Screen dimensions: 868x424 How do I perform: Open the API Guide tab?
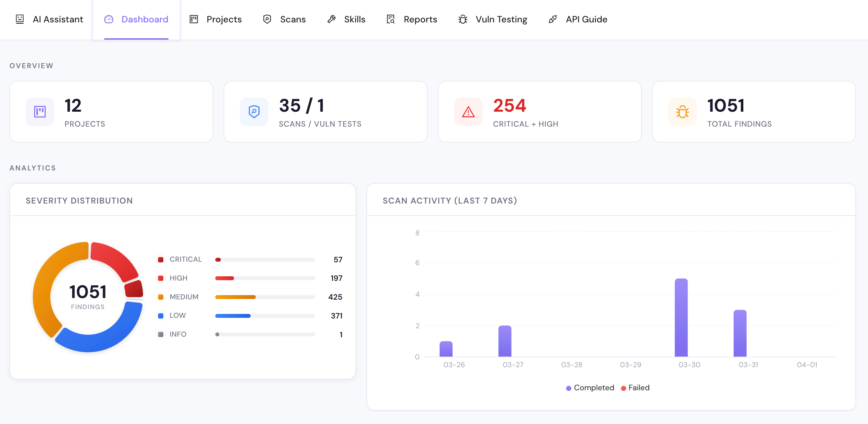(x=578, y=19)
